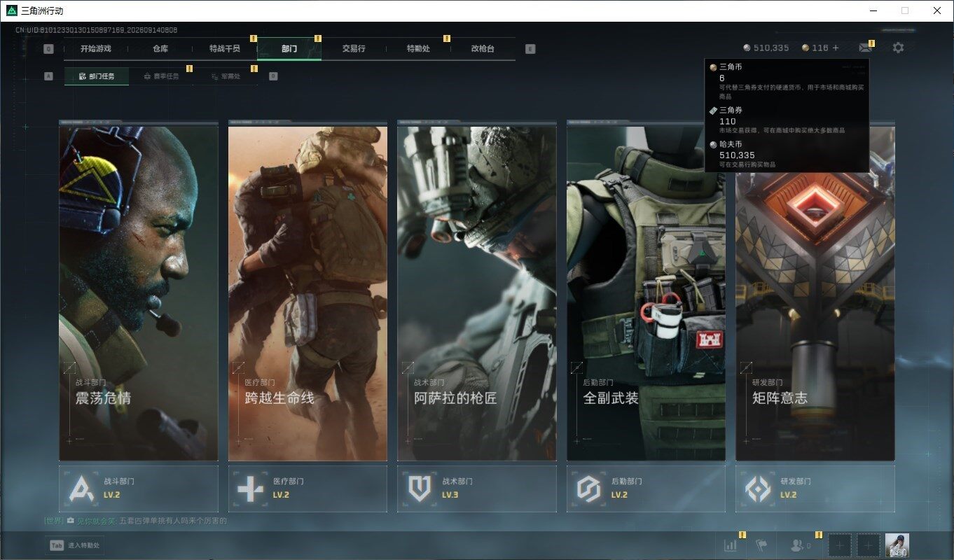Click the gold coin icon beside 116
Viewport: 954px width, 560px height.
coord(806,48)
